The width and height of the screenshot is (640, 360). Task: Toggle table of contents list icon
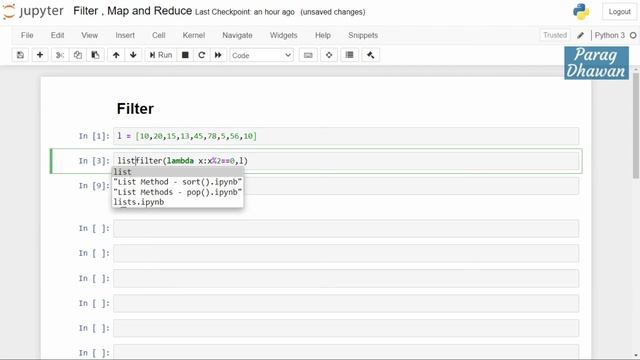point(349,55)
